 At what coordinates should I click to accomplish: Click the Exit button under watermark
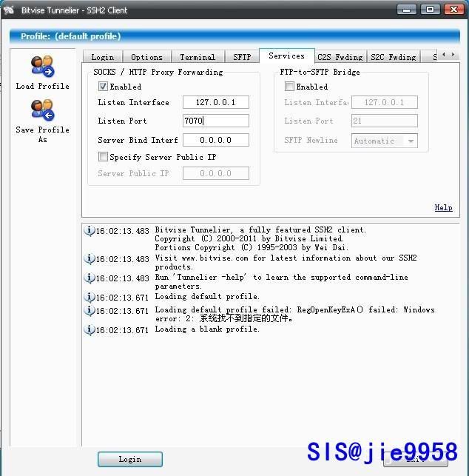[415, 459]
